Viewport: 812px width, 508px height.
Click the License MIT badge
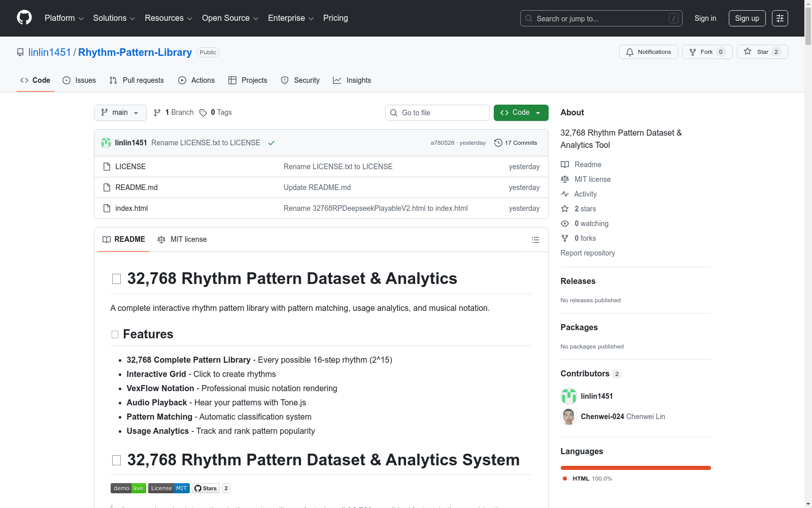pos(169,488)
